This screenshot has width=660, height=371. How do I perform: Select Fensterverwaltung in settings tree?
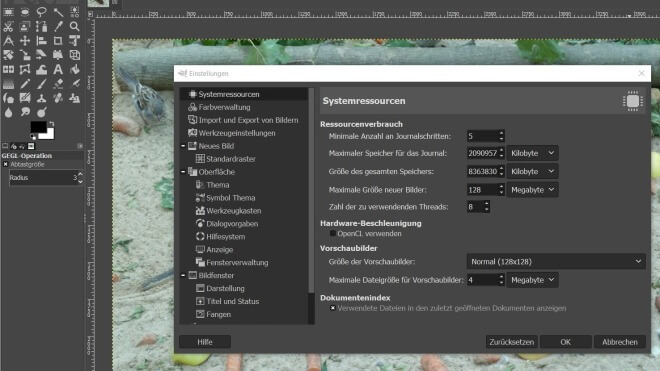237,263
